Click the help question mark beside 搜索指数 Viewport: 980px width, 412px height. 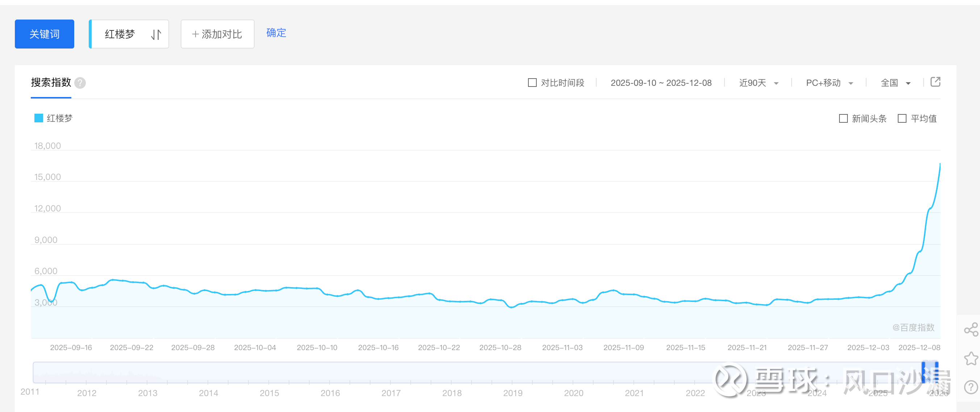(80, 83)
